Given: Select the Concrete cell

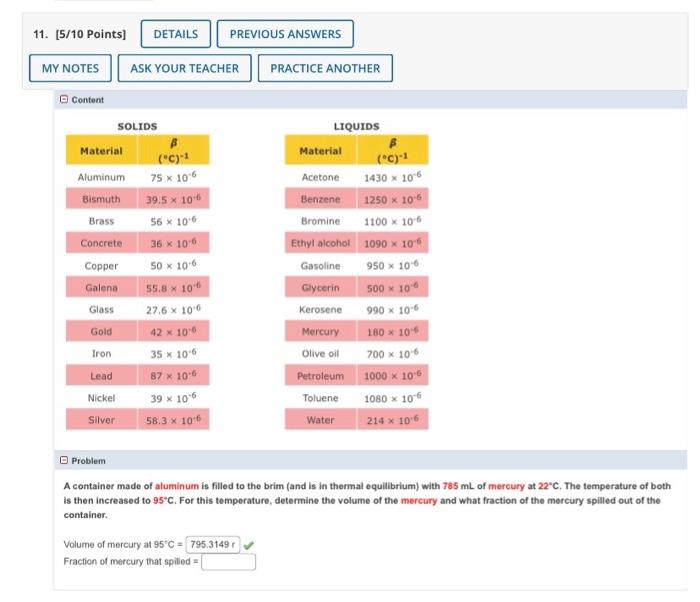Looking at the screenshot, I should click(101, 243).
